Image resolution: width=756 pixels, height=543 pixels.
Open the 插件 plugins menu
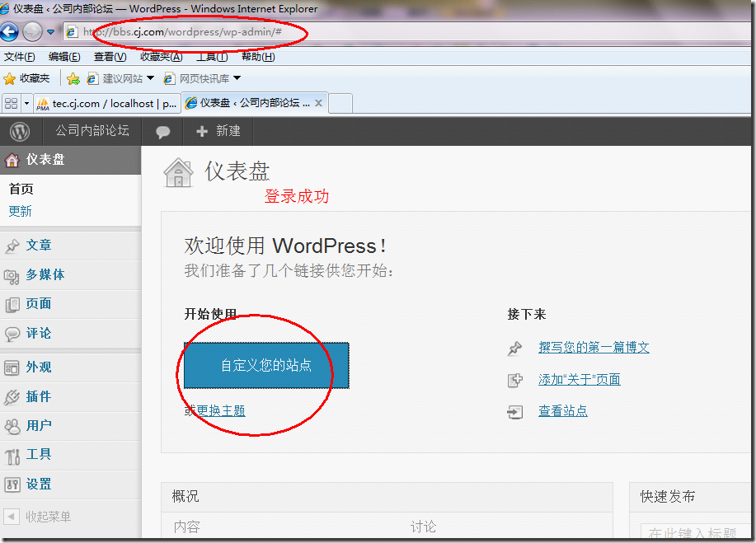click(39, 396)
